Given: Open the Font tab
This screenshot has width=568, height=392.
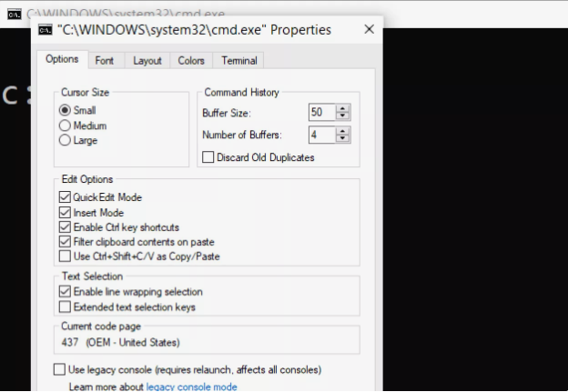Looking at the screenshot, I should coord(105,60).
